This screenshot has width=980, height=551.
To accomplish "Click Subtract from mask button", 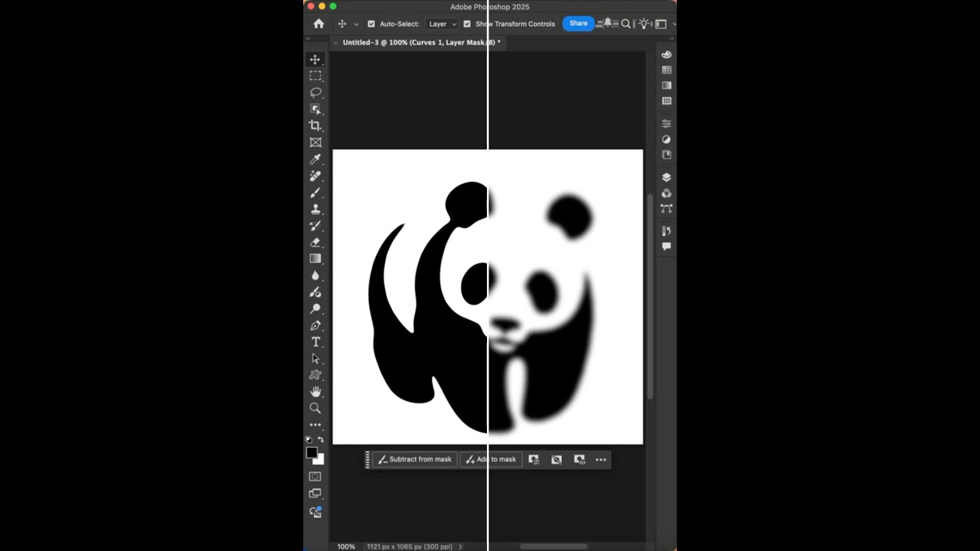I will 414,459.
